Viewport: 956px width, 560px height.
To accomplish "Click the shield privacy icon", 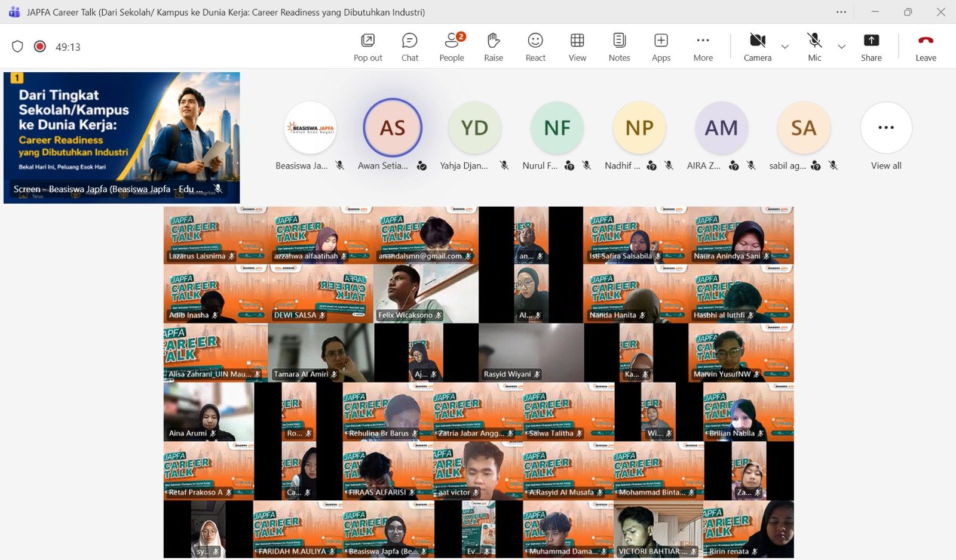I will (17, 47).
